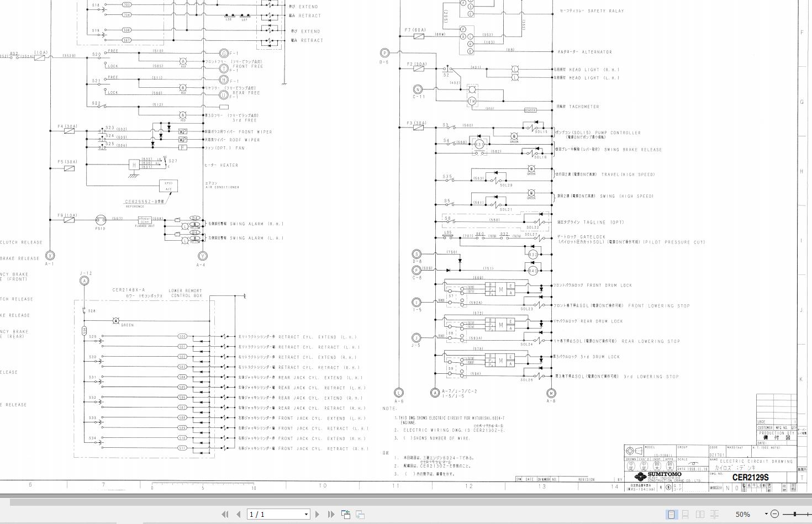
Task: Click the REAR DRUM LOCK label
Action: click(x=601, y=321)
